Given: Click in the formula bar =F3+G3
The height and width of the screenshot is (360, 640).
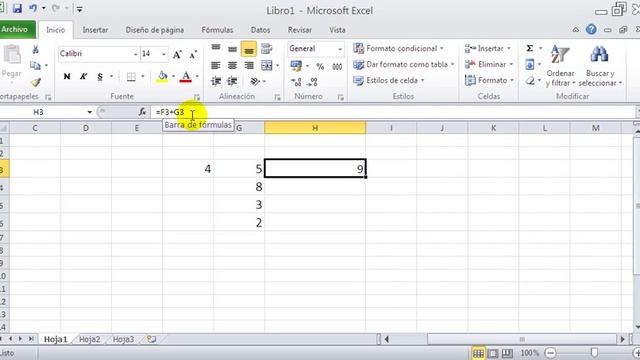Looking at the screenshot, I should tap(393, 112).
